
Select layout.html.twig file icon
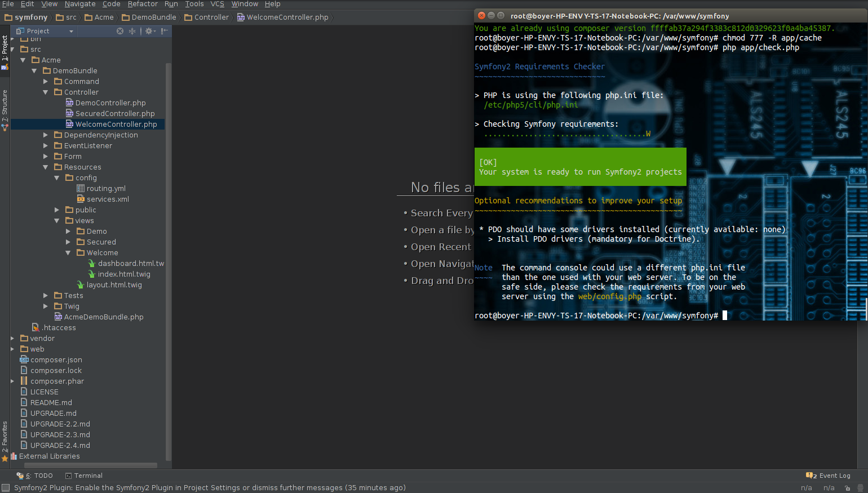click(81, 285)
